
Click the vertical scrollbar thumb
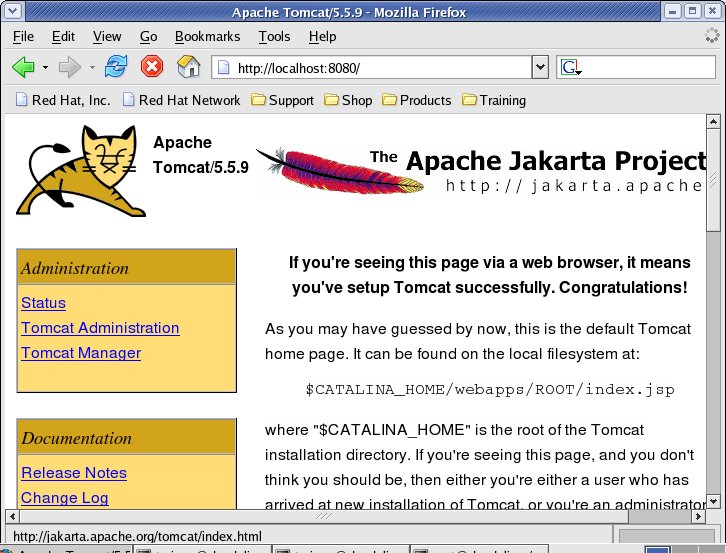713,180
